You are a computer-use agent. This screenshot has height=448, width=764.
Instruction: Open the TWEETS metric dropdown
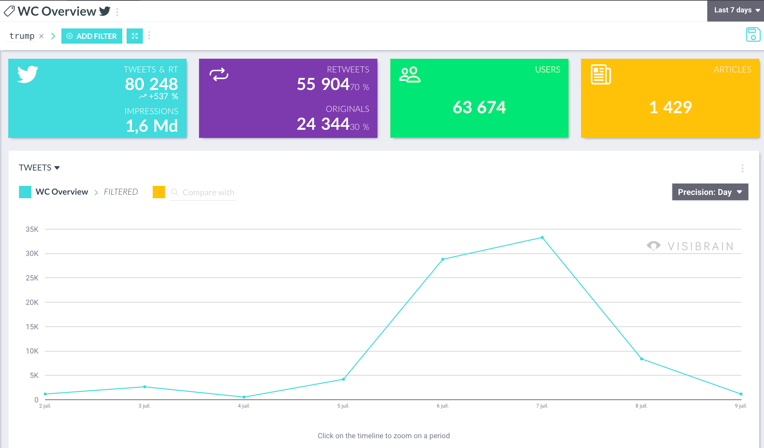[x=39, y=168]
